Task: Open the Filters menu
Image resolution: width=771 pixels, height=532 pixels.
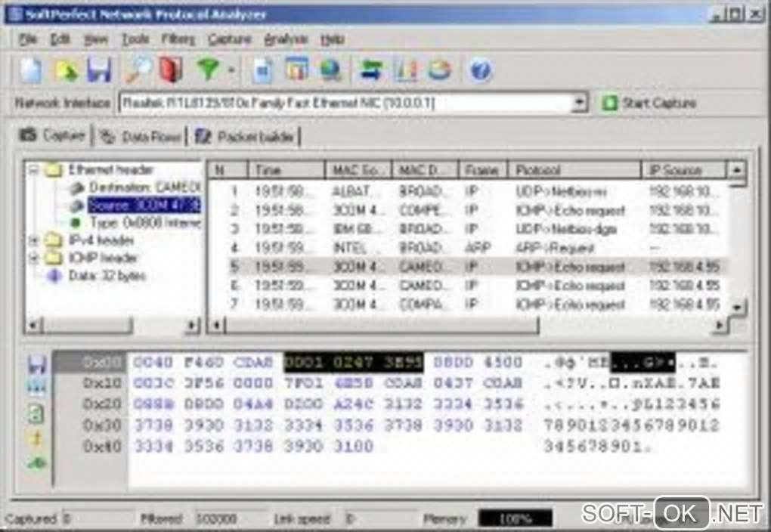Action: pyautogui.click(x=178, y=39)
